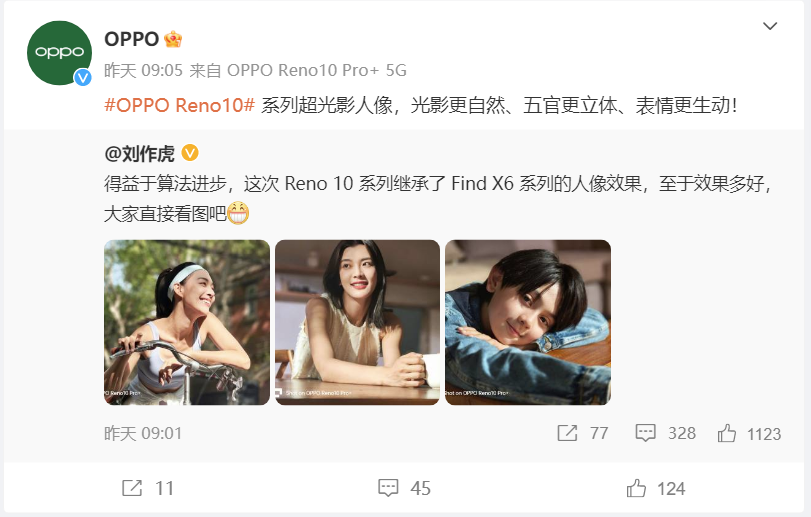Click the OPPO green logo avatar
Image resolution: width=811 pixels, height=517 pixels.
click(x=59, y=53)
